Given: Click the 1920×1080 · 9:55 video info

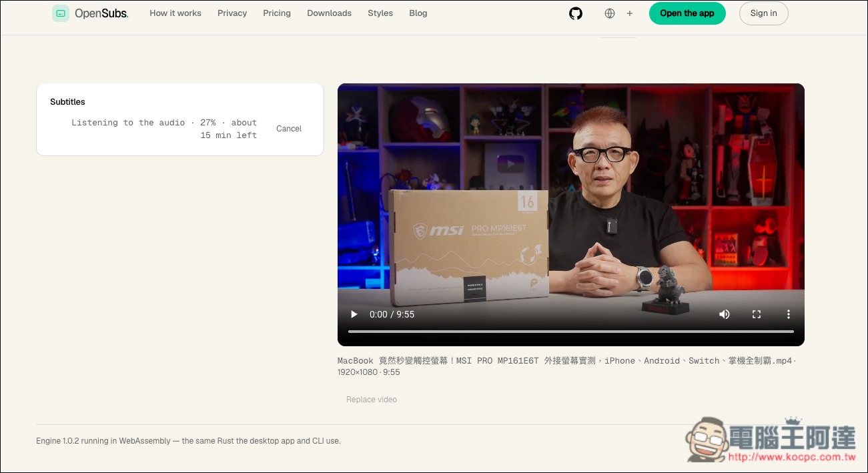Looking at the screenshot, I should [x=369, y=372].
